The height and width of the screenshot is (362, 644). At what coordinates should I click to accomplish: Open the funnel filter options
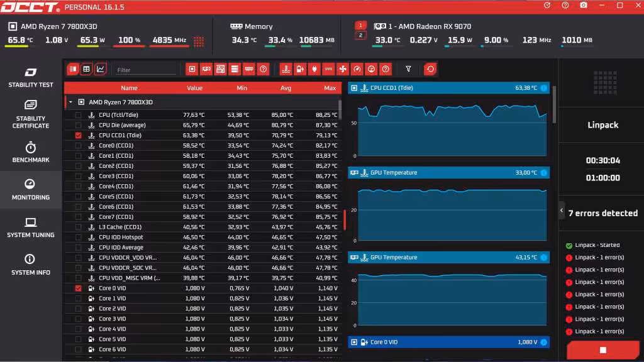click(408, 69)
